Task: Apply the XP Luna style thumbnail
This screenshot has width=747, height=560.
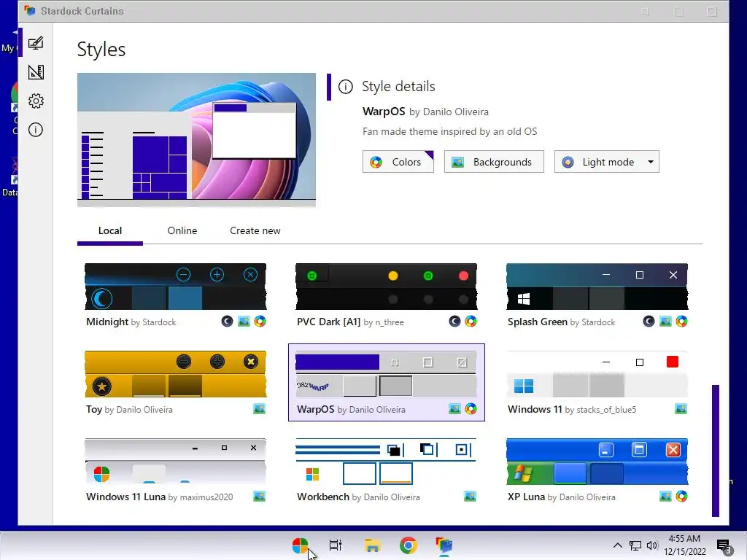Action: coord(597,462)
